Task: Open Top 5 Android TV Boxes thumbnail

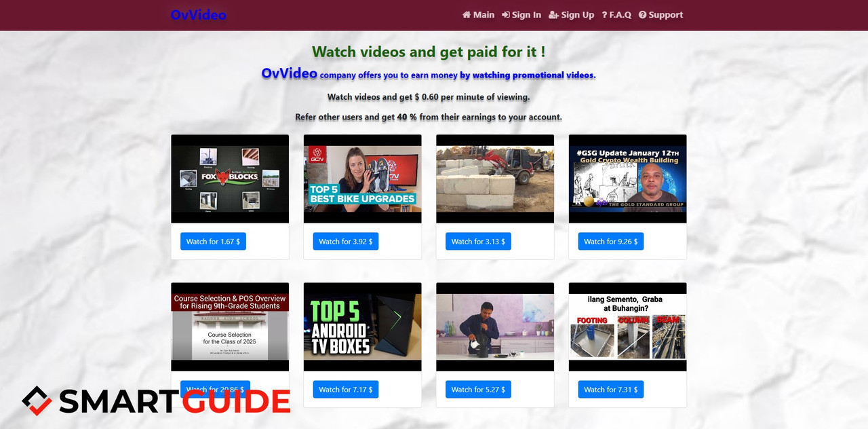Action: click(x=363, y=327)
